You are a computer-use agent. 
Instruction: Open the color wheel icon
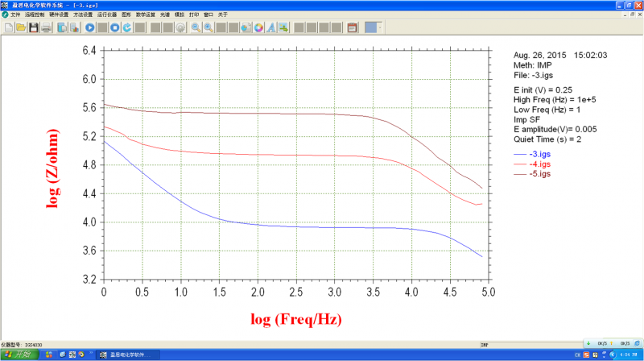coord(258,27)
